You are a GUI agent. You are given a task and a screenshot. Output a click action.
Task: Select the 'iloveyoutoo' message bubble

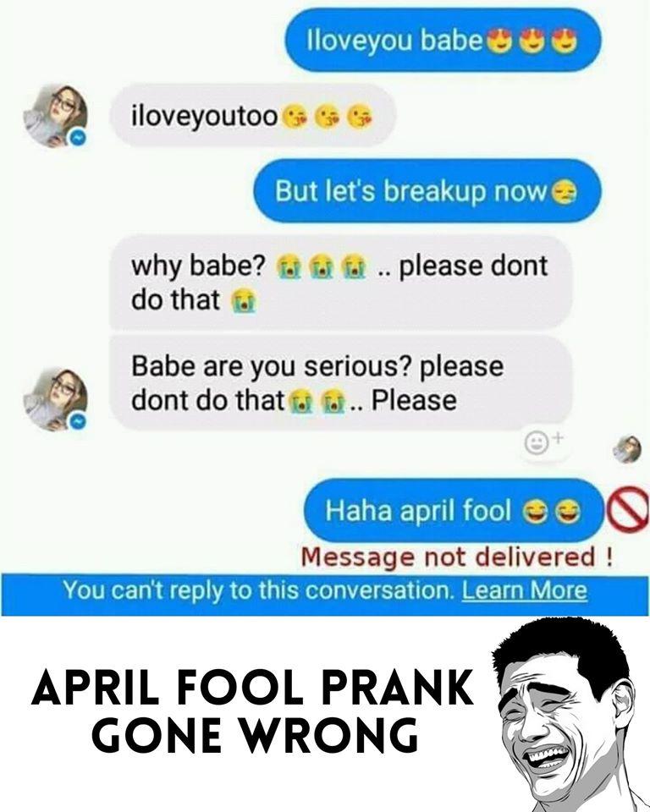coord(252,115)
